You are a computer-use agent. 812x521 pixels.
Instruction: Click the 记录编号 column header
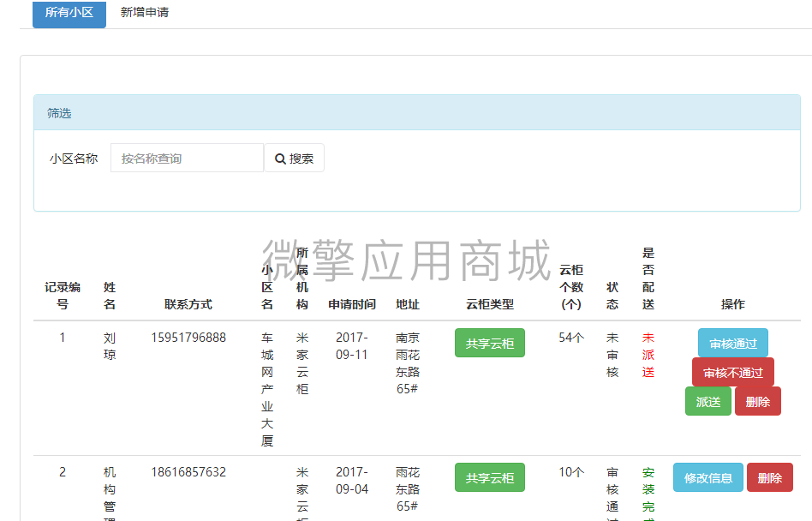[63, 295]
